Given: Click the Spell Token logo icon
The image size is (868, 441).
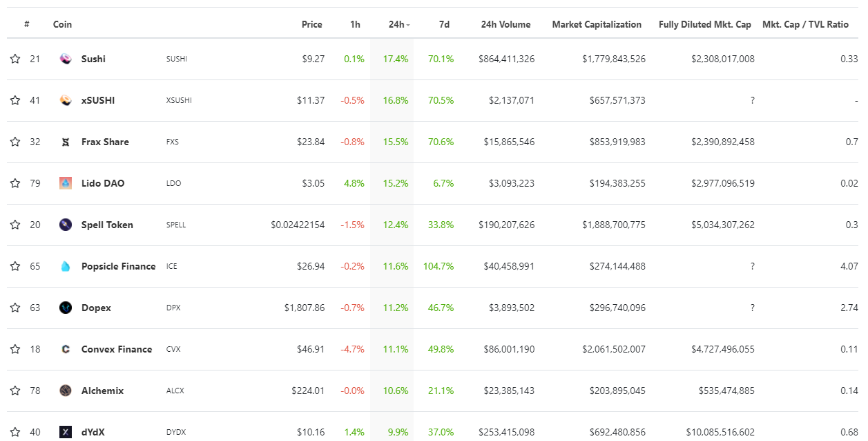Looking at the screenshot, I should (x=66, y=225).
